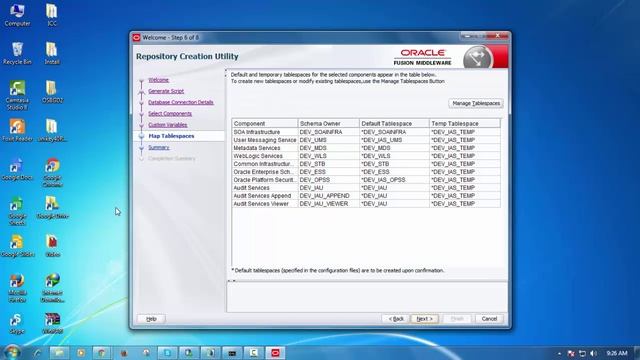This screenshot has height=360, width=640.
Task: Select the Audit Services Append cell
Action: coord(265,196)
